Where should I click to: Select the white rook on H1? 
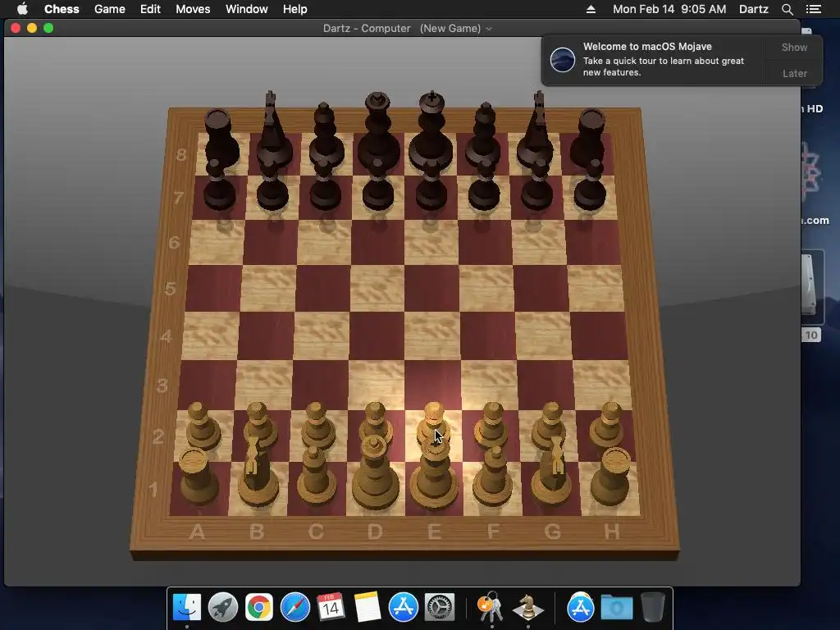coord(610,477)
